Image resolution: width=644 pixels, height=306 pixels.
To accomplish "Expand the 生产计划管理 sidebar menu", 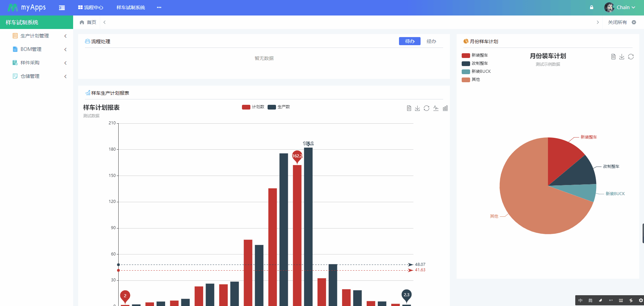I will coord(35,36).
